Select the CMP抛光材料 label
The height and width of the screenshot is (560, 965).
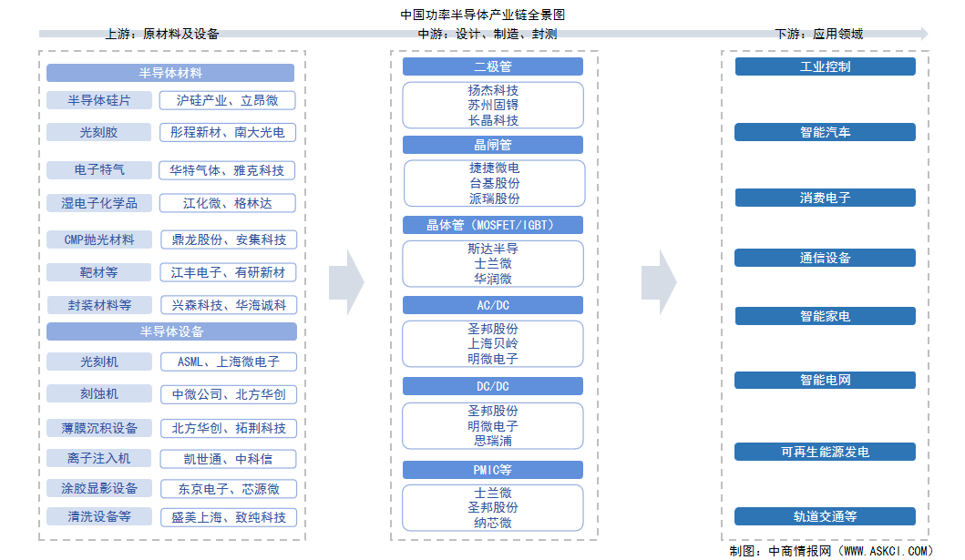point(99,239)
